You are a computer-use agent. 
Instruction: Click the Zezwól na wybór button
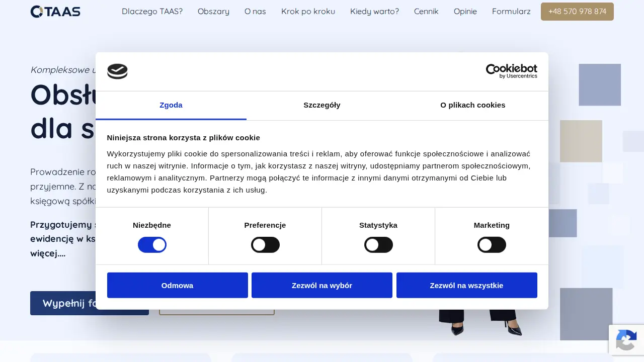point(322,285)
